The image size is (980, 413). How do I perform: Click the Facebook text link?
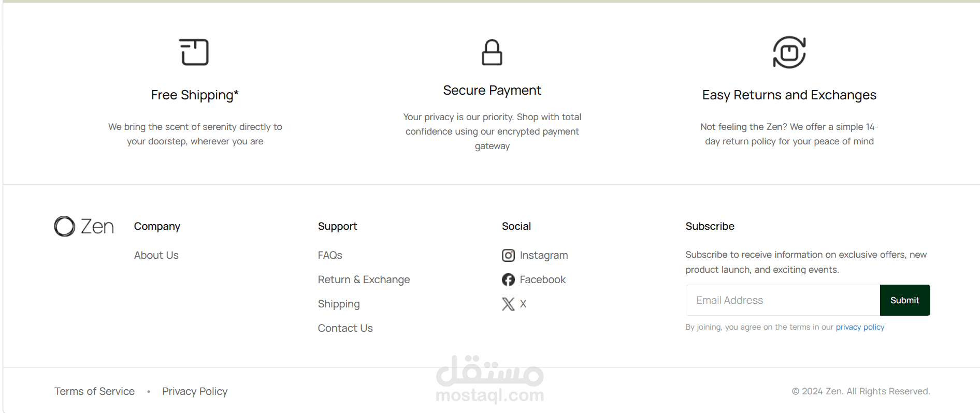(x=542, y=279)
